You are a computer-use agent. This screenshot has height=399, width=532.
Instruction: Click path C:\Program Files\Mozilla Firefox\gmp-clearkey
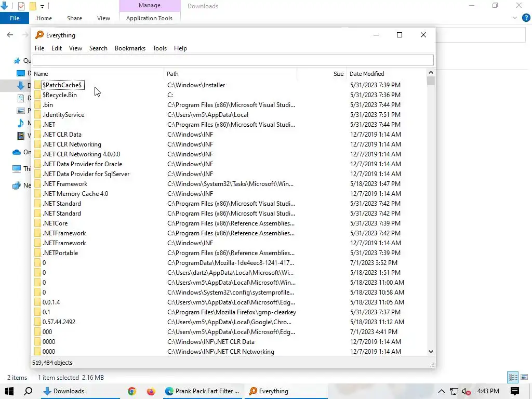click(232, 312)
